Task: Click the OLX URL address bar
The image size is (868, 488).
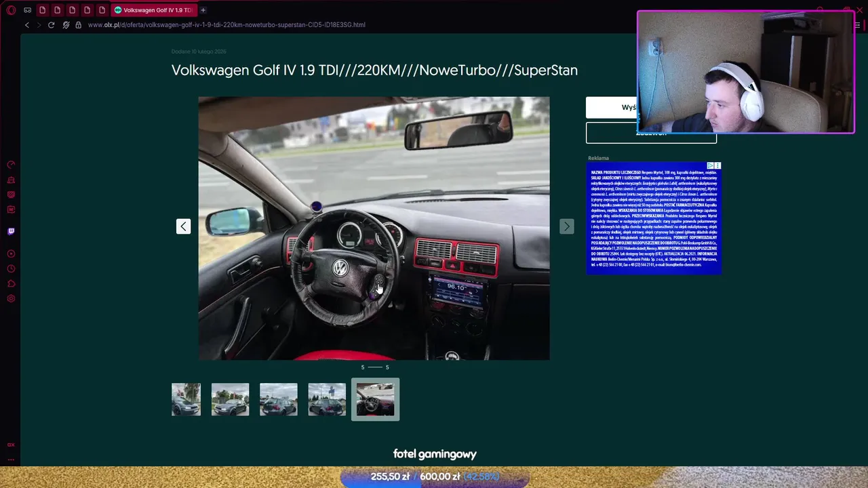Action: coord(226,25)
